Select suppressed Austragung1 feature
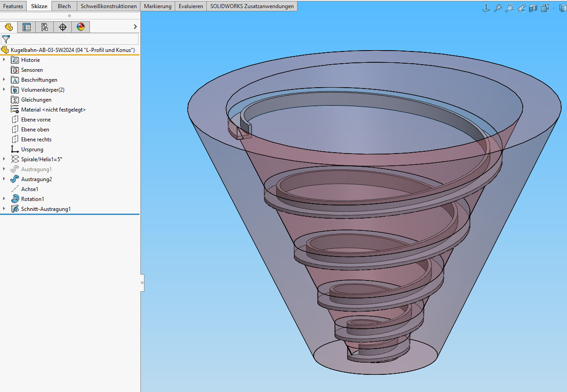The height and width of the screenshot is (392, 567). 36,169
